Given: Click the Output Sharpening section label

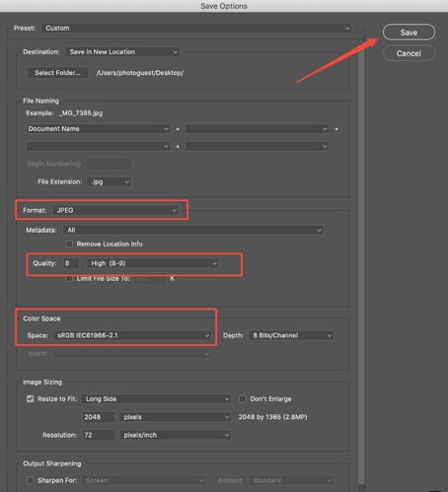Looking at the screenshot, I should click(x=52, y=463).
